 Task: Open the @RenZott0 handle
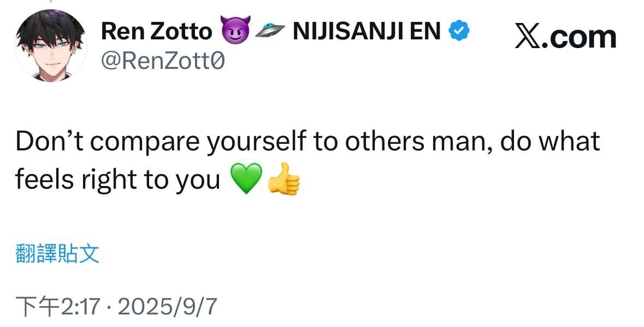pos(163,62)
